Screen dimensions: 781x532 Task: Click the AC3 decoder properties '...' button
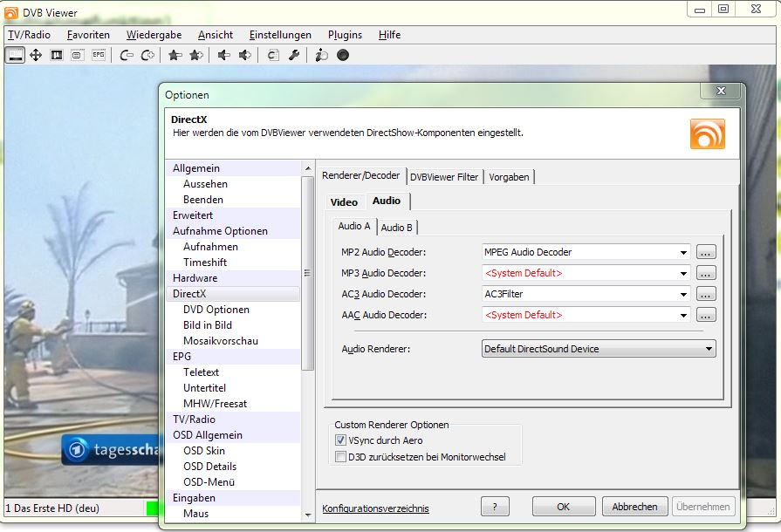706,294
